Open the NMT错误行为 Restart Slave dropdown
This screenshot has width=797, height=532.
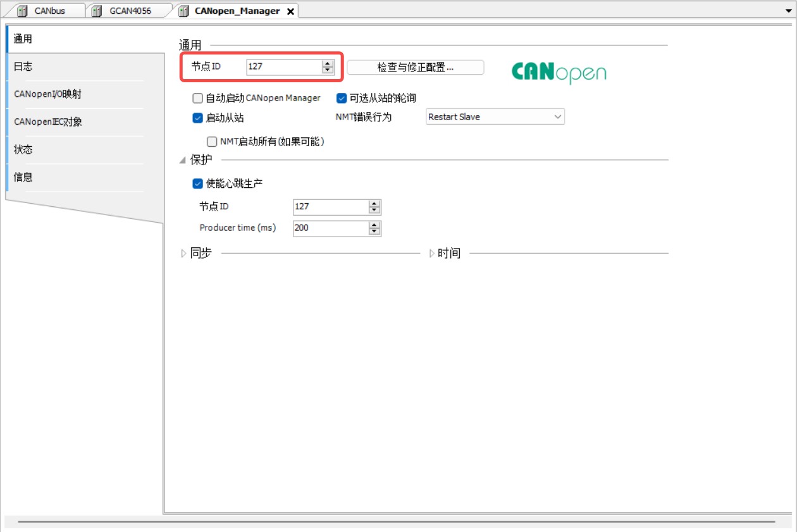click(x=495, y=117)
